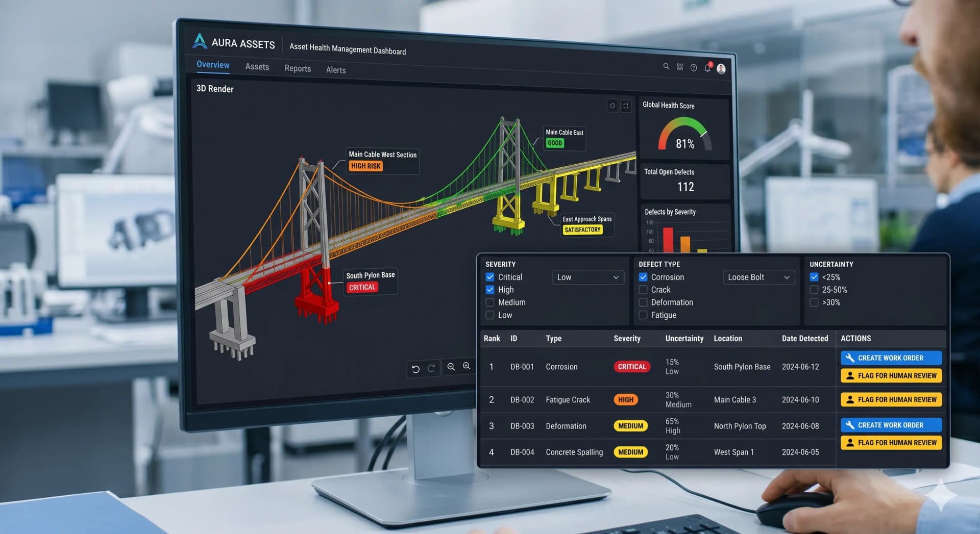Screen dimensions: 980x534
Task: Expand the Loose Bolt dropdown
Action: [x=759, y=277]
